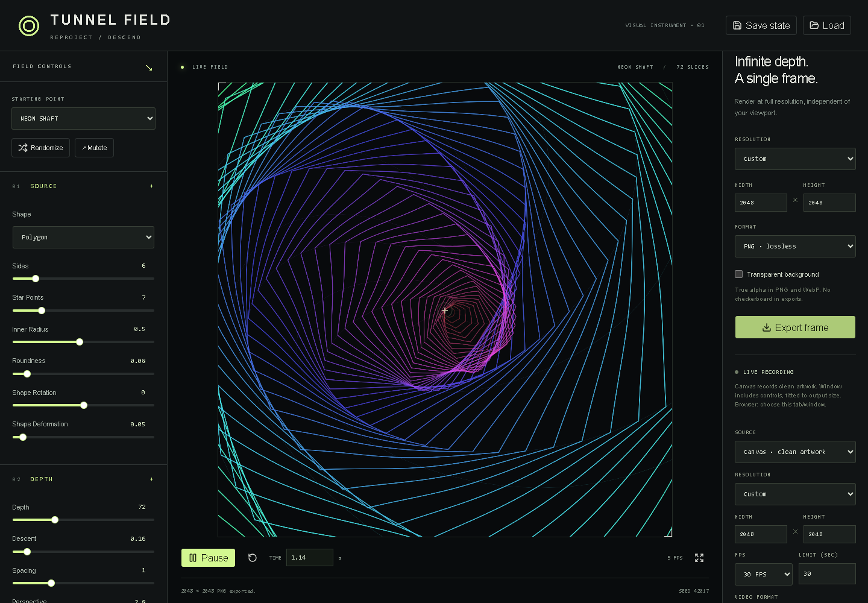Open the recording Source Canvas dropdown
868x603 pixels.
795,452
